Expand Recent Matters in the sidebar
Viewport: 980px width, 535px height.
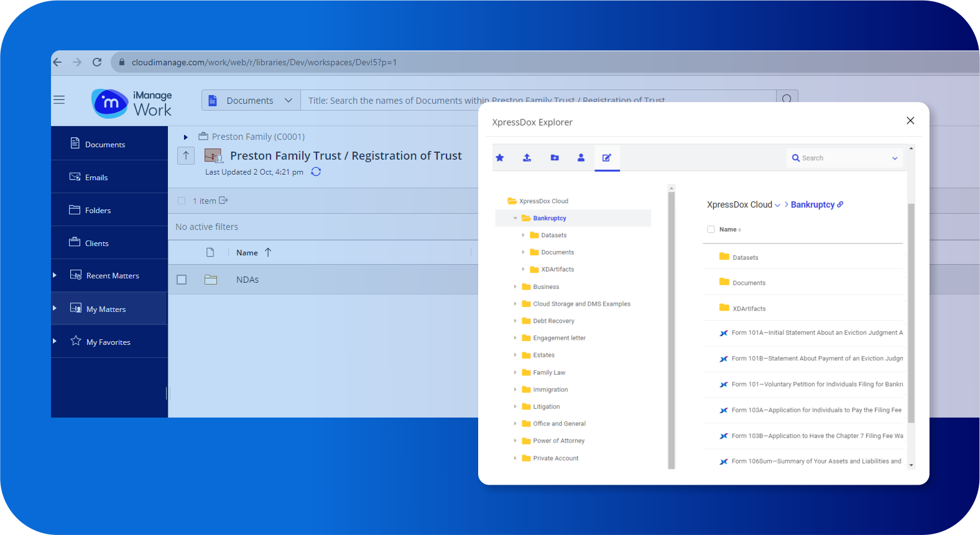point(55,275)
